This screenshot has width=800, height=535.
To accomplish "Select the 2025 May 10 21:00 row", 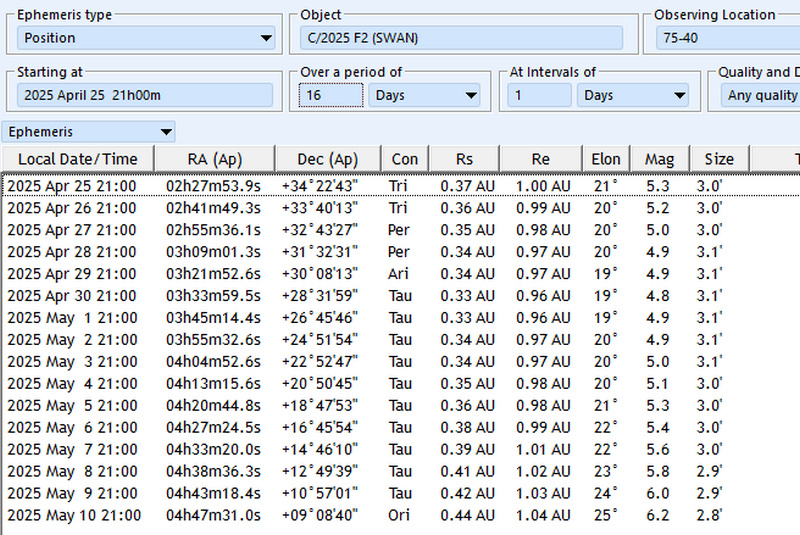I will click(x=72, y=515).
